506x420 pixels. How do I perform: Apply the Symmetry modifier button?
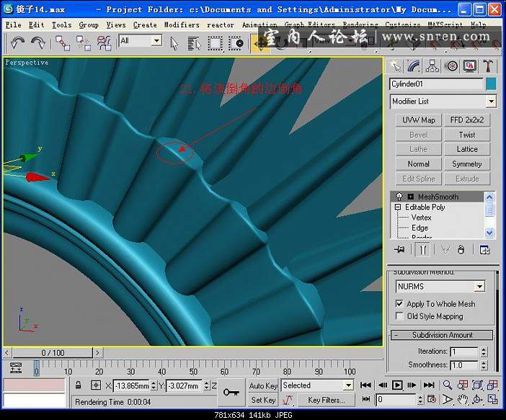[467, 164]
